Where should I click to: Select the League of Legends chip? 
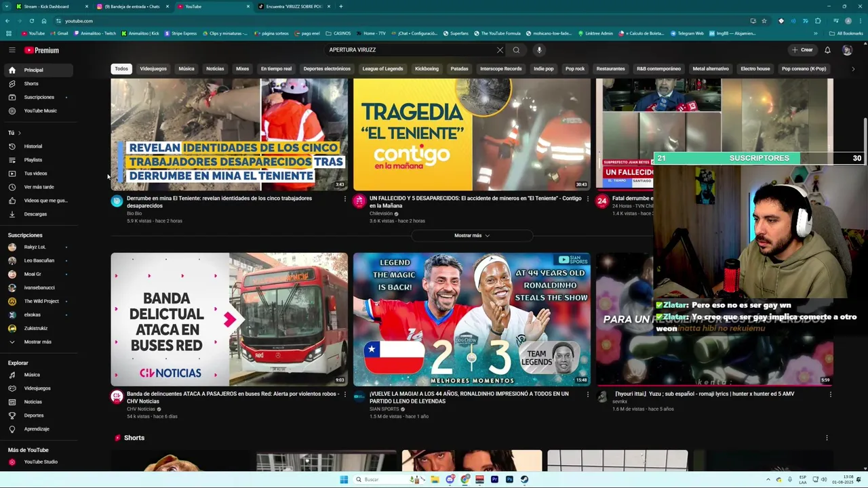(382, 68)
